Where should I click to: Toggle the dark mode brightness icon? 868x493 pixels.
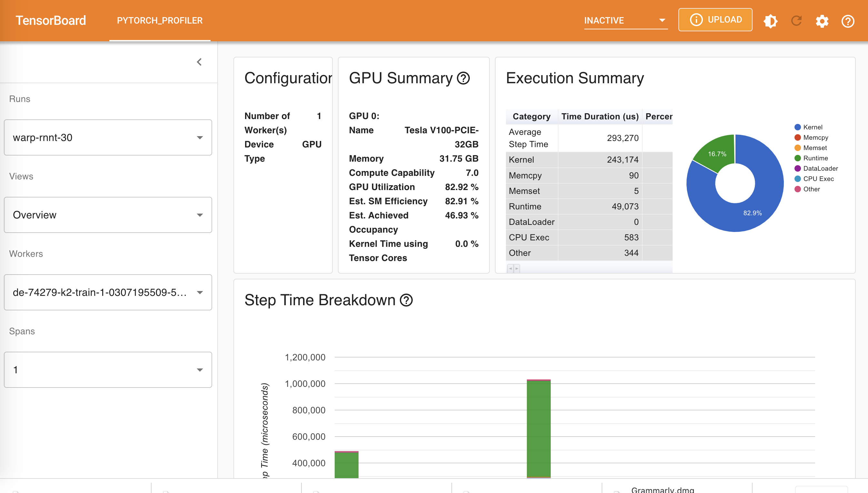click(770, 21)
